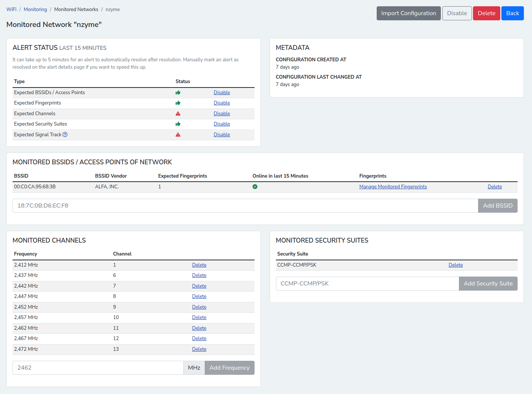Click the 'MHz' unit addon label
The height and width of the screenshot is (394, 532).
pyautogui.click(x=194, y=368)
